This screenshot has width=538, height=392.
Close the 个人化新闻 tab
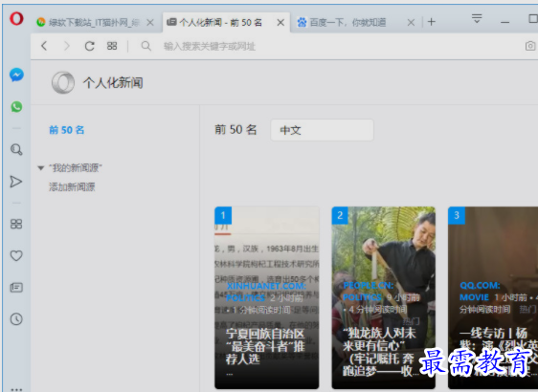point(280,23)
